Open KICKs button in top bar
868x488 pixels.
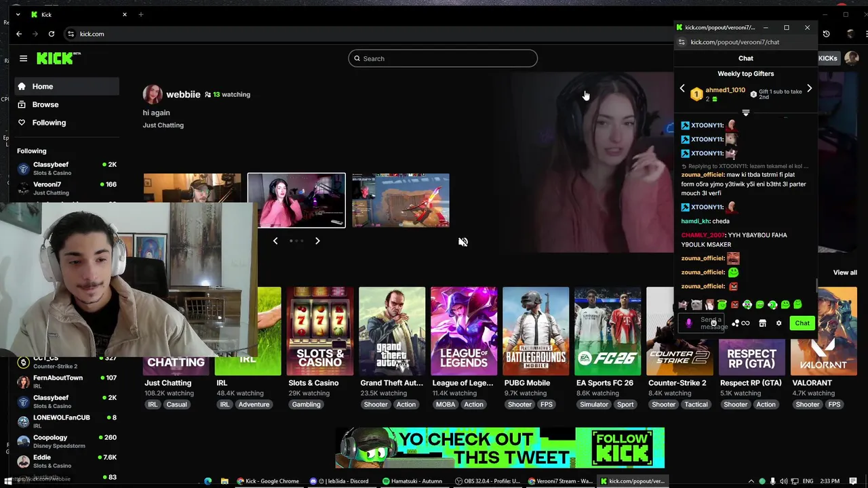[x=827, y=58]
